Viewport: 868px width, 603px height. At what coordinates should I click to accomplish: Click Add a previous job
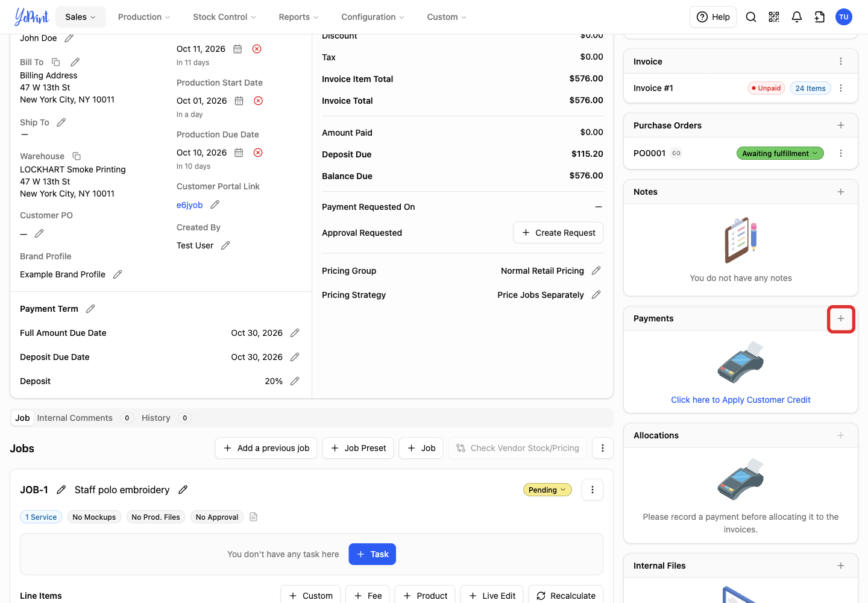click(x=266, y=448)
